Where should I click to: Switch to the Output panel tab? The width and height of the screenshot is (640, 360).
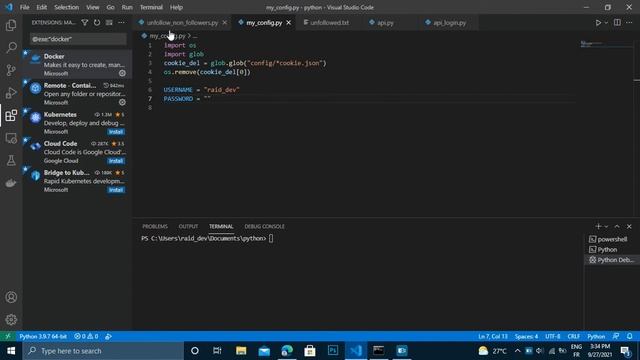point(188,226)
